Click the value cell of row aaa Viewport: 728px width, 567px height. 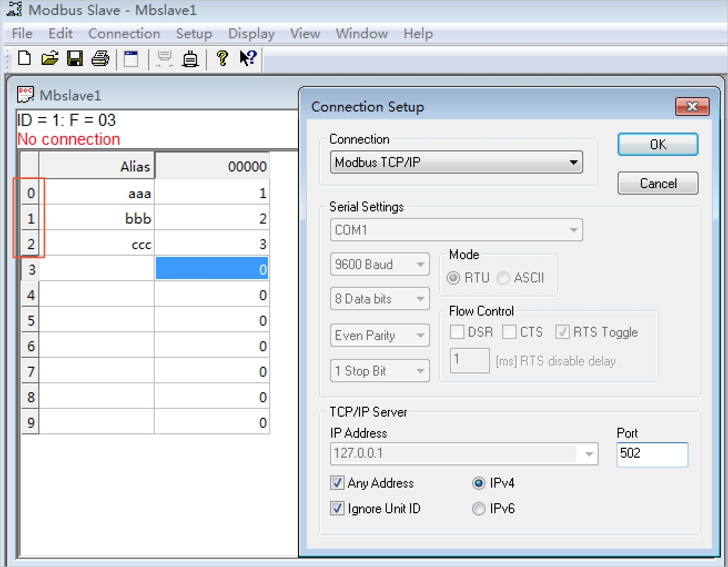point(212,193)
